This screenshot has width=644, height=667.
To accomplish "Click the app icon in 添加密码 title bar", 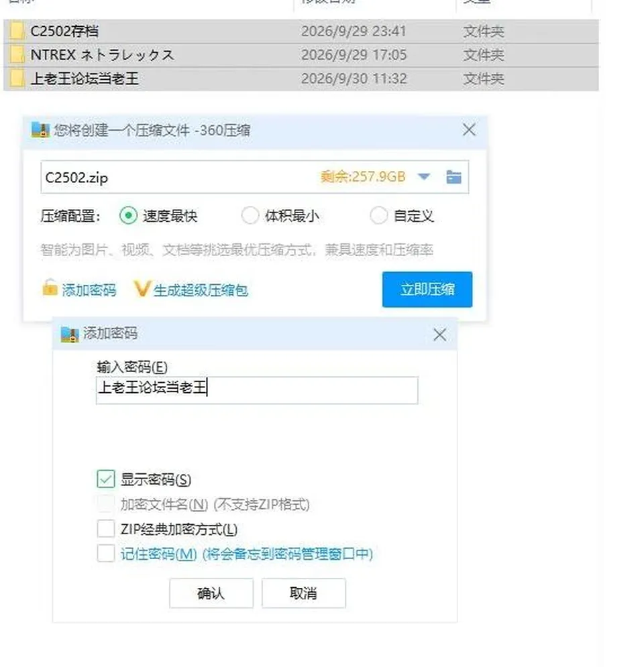I will point(70,335).
